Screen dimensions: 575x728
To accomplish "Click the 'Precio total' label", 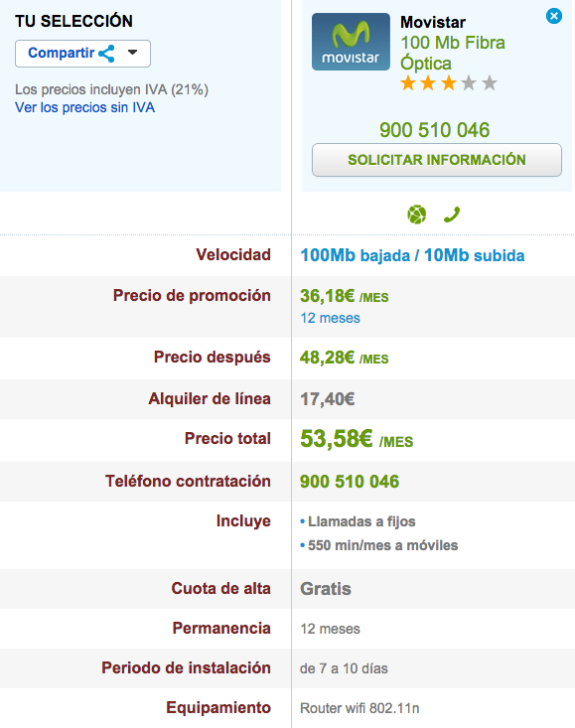I will coord(227,438).
